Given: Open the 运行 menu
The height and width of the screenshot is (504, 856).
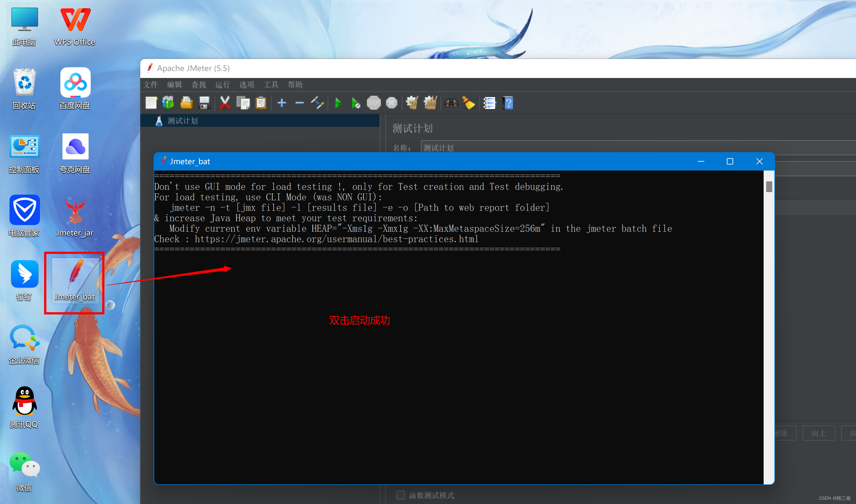Looking at the screenshot, I should 223,85.
